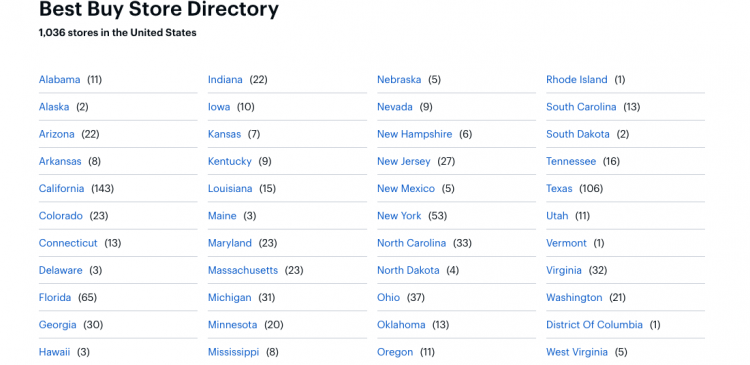The height and width of the screenshot is (365, 750).
Task: Go to District Of Columbia stores
Action: click(x=595, y=325)
